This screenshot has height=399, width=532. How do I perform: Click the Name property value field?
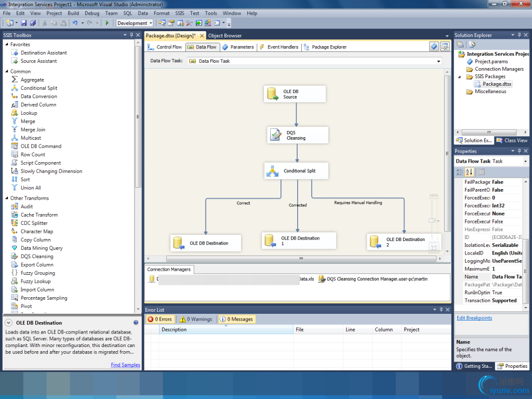(x=507, y=277)
